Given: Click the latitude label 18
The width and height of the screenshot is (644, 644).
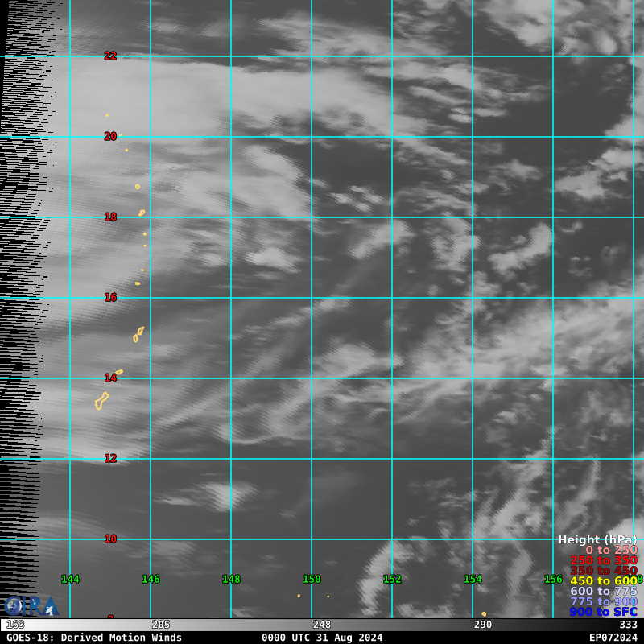Looking at the screenshot, I should [110, 217].
